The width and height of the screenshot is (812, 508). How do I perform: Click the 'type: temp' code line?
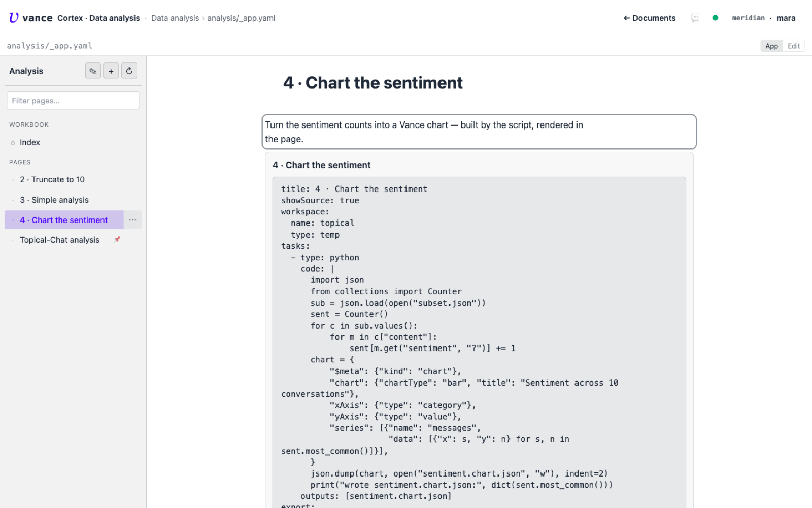[x=315, y=235]
